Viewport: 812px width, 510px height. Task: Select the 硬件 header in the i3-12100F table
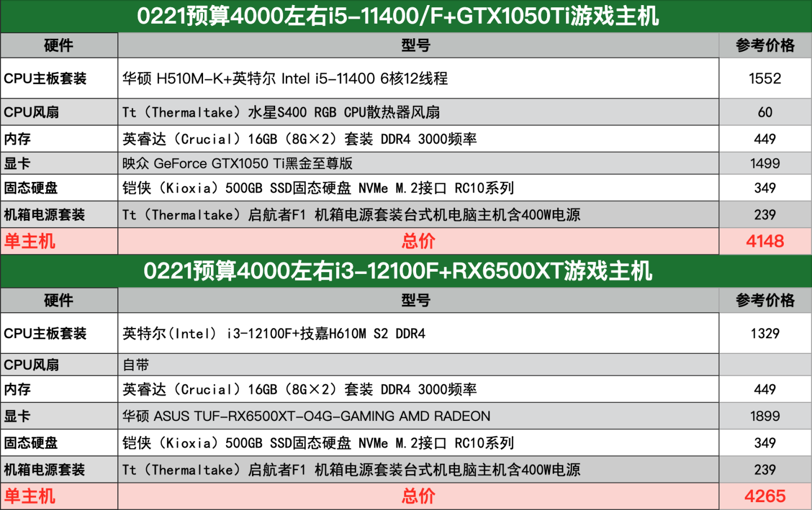tap(59, 300)
